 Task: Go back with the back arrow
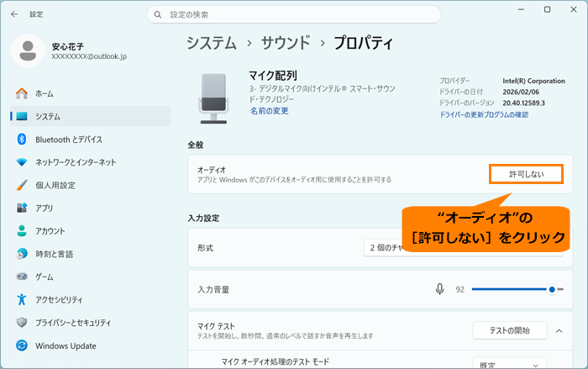tap(14, 14)
